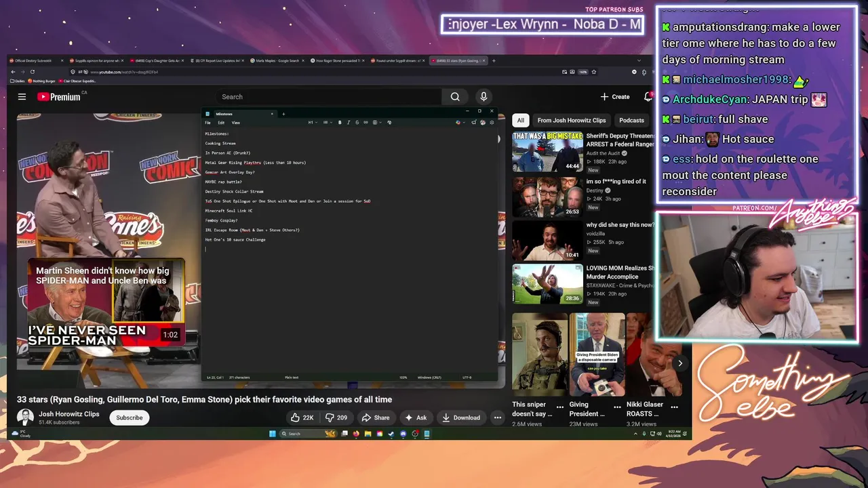Screen dimensions: 868x488
Task: Dislike the video showing 209
Action: [336, 418]
